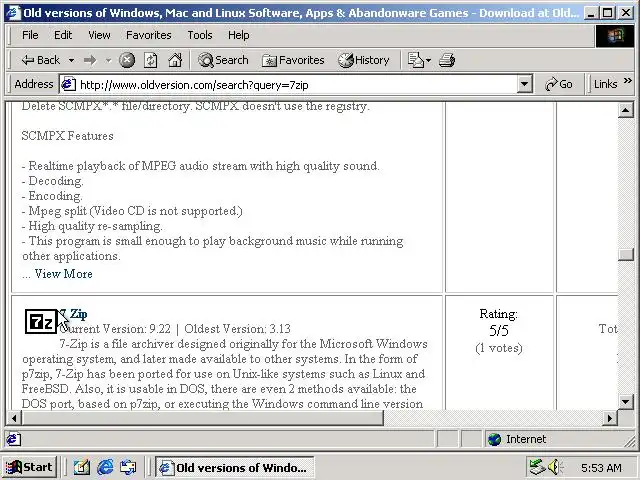Screen dimensions: 640x480
Task: Open the Favorites menu in menu bar
Action: 149,35
